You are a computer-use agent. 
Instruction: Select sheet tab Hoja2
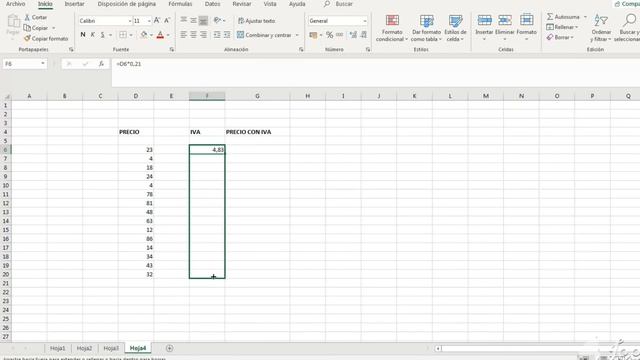[84, 348]
